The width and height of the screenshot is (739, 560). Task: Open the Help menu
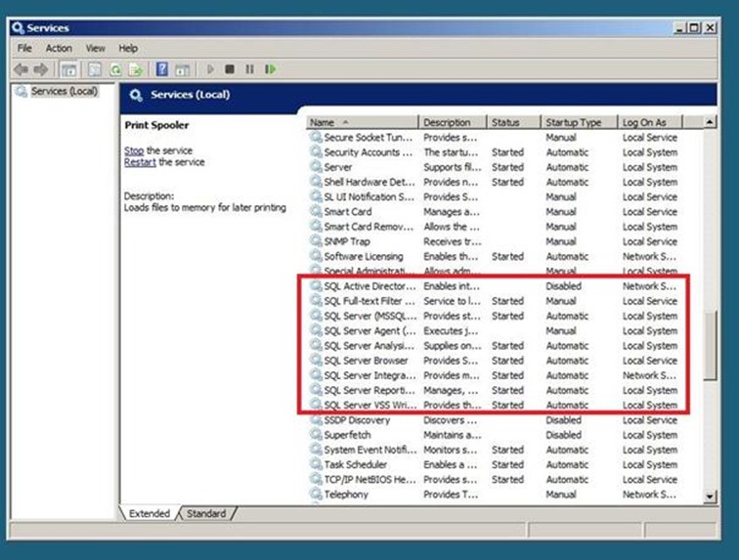[x=128, y=48]
